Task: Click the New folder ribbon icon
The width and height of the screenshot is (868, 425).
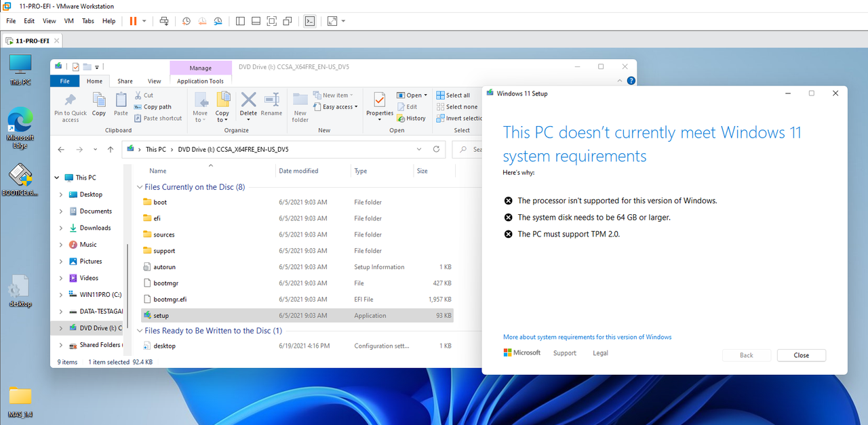Action: pyautogui.click(x=300, y=107)
